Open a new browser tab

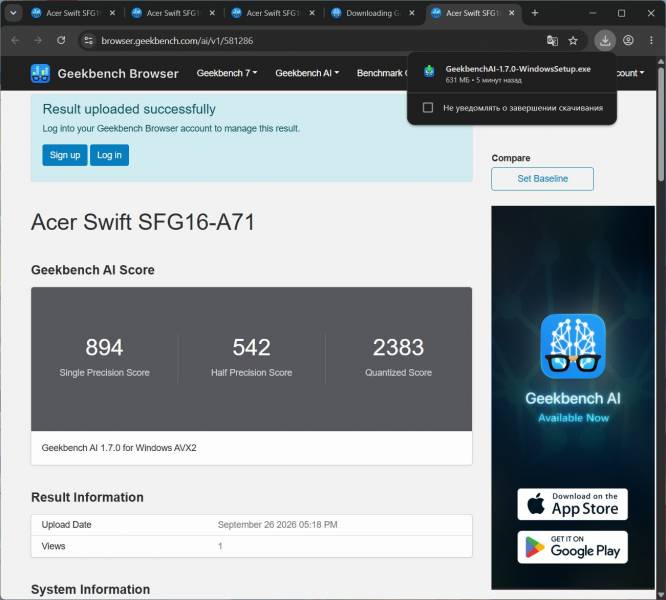[x=535, y=13]
